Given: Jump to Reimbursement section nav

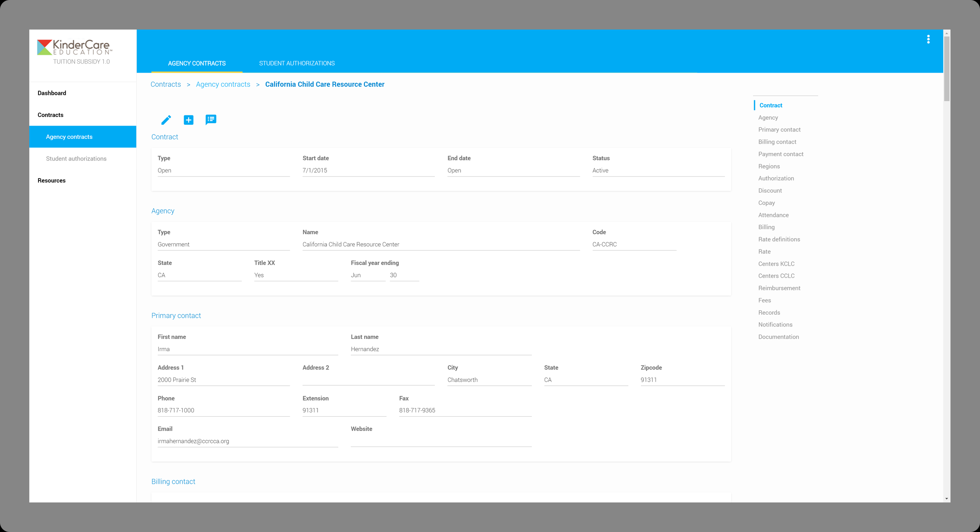Looking at the screenshot, I should click(x=779, y=288).
